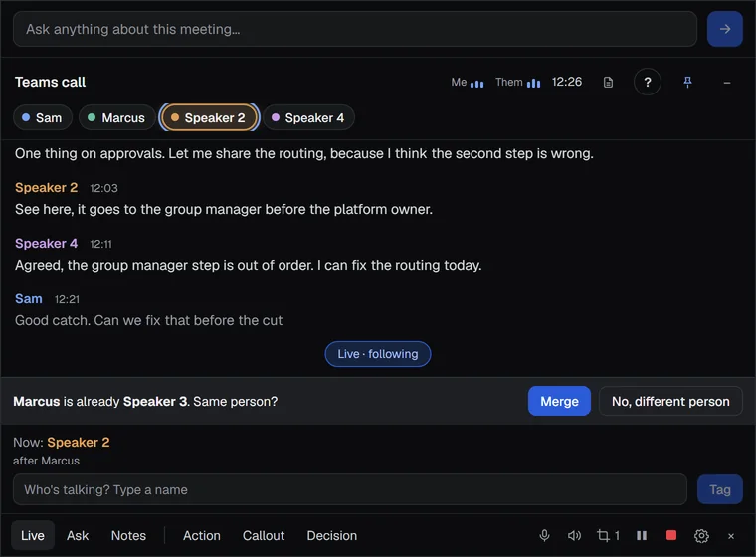756x557 pixels.
Task: Click the line 'See here, it goes to the group manager'
Action: pos(224,209)
